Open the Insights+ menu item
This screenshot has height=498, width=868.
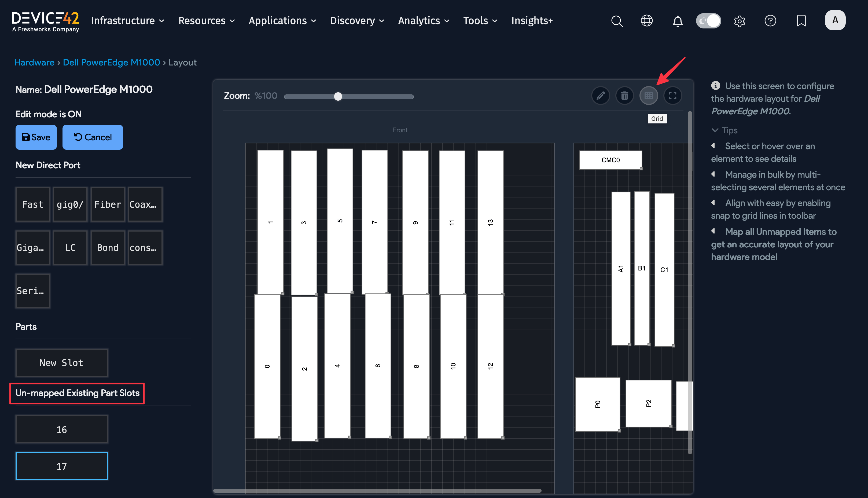(532, 21)
